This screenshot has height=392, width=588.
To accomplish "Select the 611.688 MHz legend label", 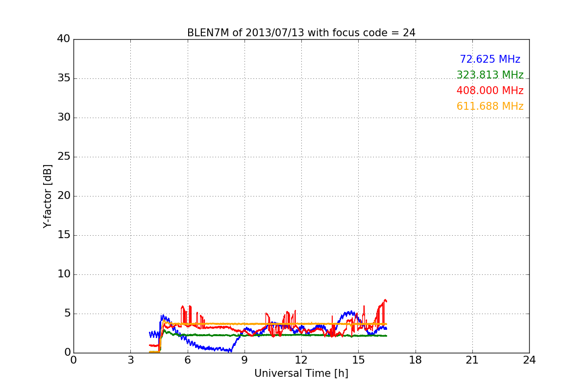I will click(x=490, y=106).
